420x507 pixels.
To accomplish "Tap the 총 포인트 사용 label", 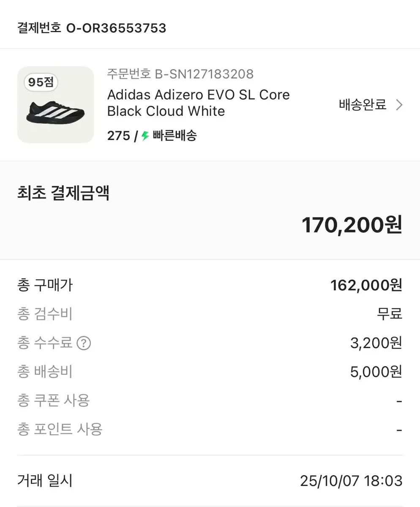I will [60, 429].
